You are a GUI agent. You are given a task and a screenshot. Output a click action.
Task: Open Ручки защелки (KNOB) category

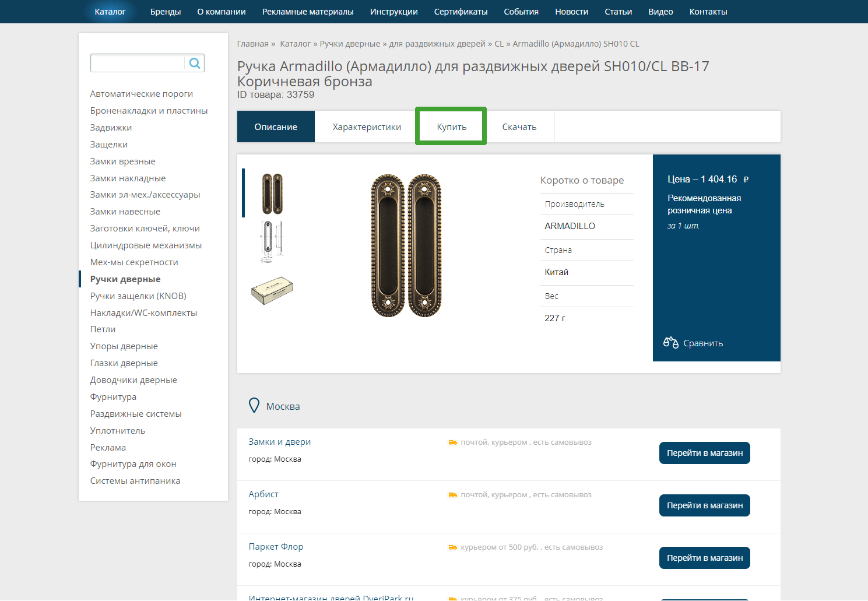(x=139, y=296)
